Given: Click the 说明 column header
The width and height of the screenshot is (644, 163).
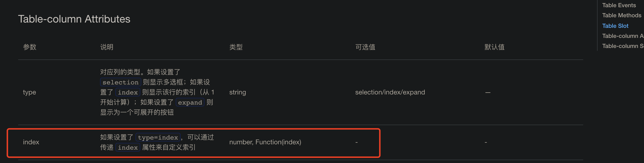Looking at the screenshot, I should pos(107,47).
